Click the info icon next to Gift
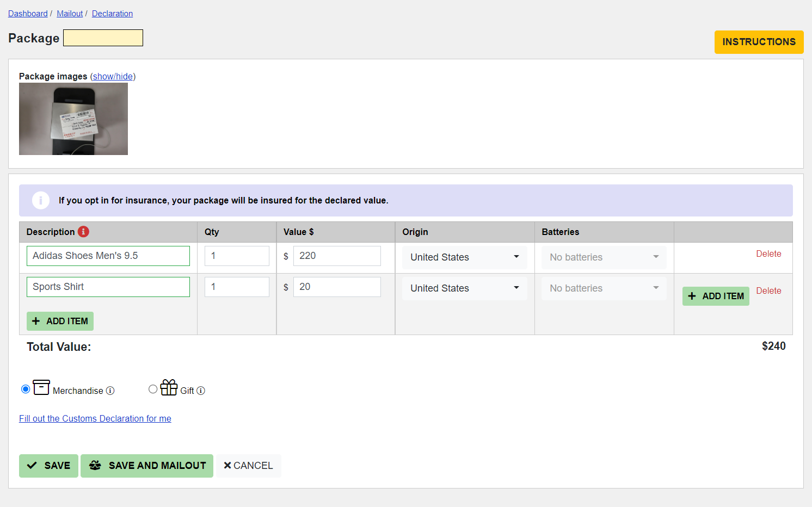The height and width of the screenshot is (507, 812). [201, 390]
